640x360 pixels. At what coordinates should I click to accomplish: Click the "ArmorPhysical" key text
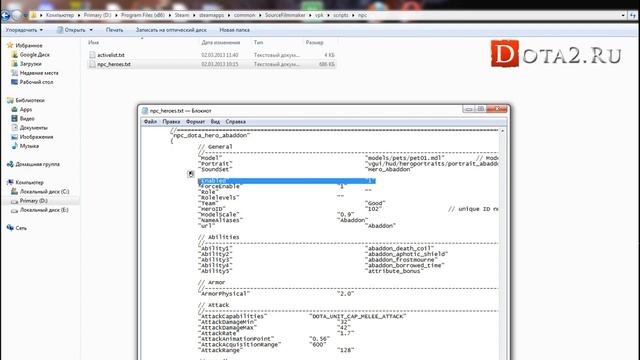(x=224, y=293)
